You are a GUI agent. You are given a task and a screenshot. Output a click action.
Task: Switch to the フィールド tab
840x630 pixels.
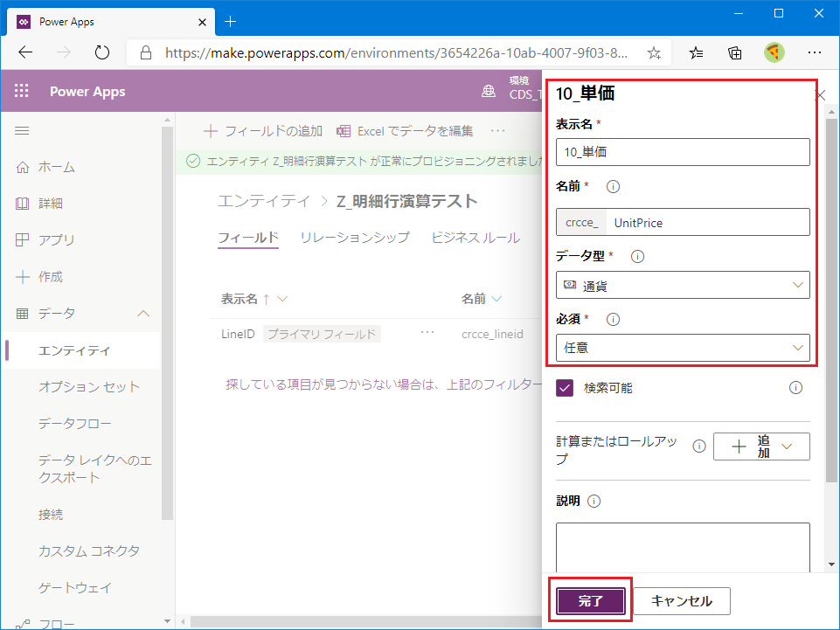[248, 238]
